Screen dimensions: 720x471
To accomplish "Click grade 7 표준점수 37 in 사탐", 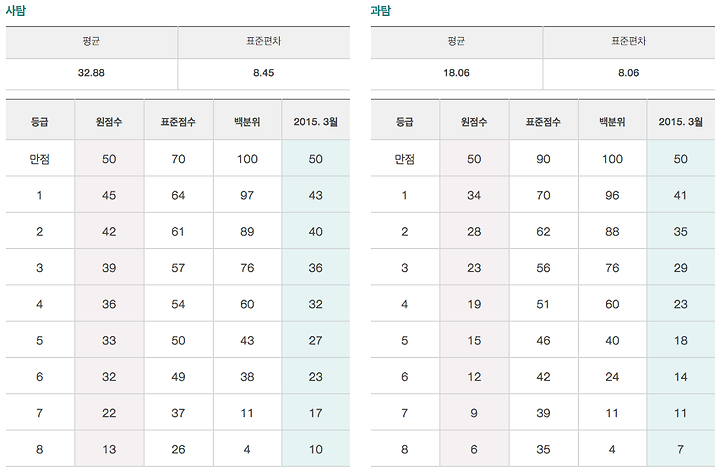I will click(178, 413).
